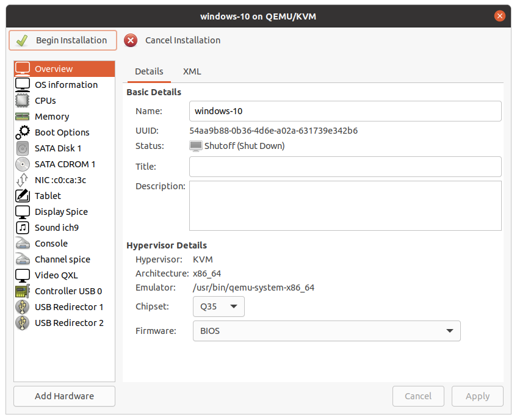Open the Tablet device icon
Image resolution: width=517 pixels, height=420 pixels.
pos(23,196)
